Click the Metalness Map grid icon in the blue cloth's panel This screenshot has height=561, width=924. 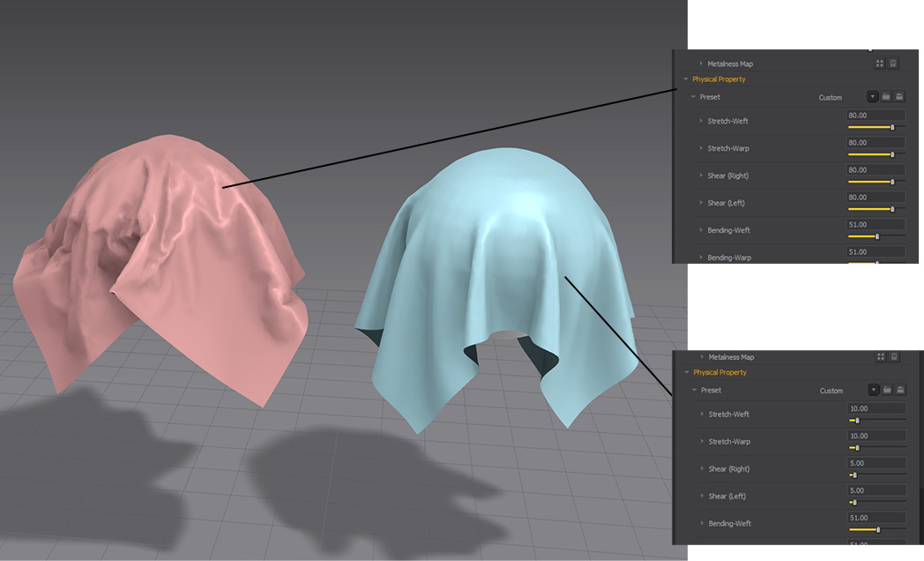[880, 357]
